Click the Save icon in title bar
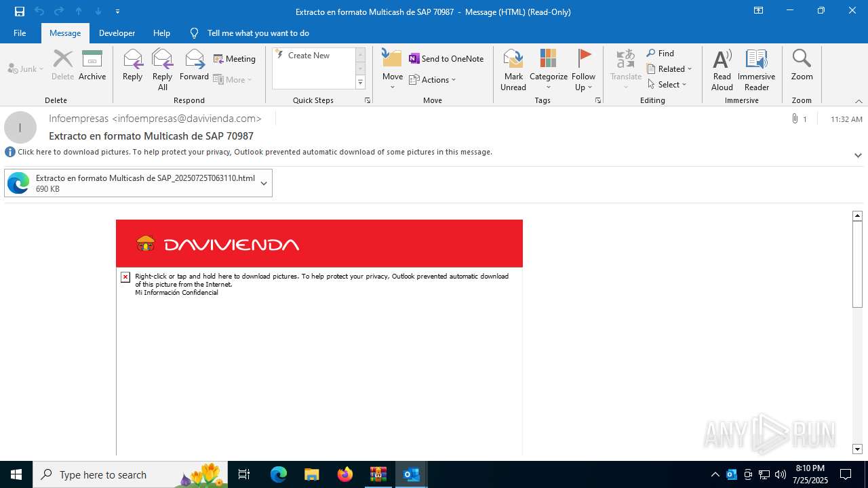Viewport: 868px width, 488px height. click(19, 12)
